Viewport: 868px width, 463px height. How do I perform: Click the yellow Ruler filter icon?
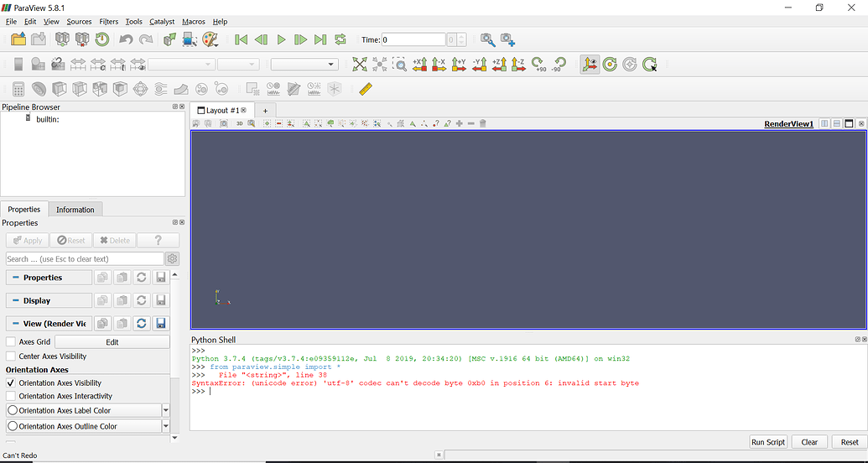[366, 89]
